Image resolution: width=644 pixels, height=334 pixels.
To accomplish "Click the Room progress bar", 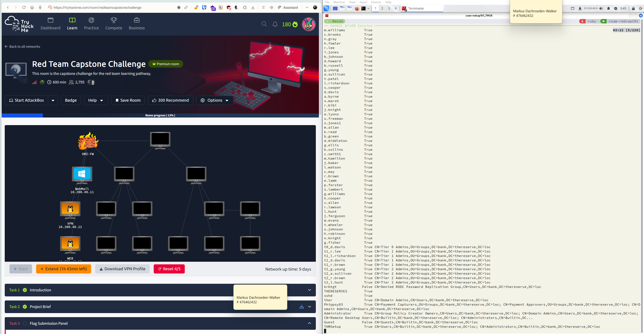I will 160,115.
